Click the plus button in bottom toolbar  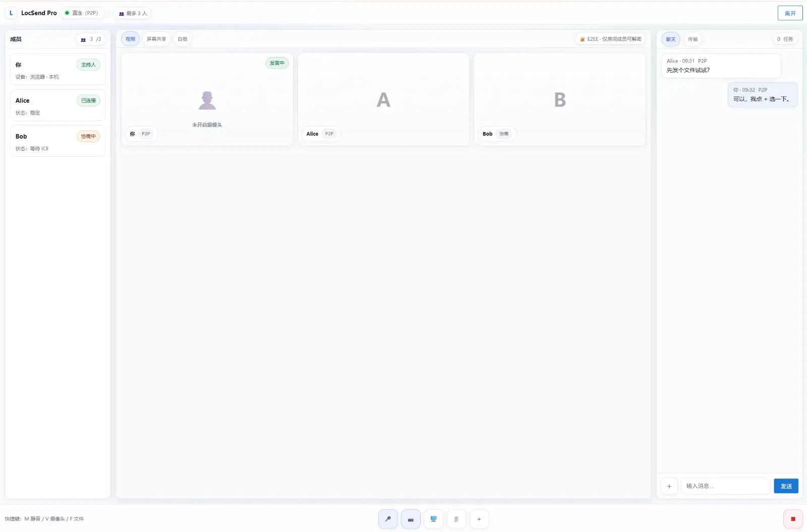pos(479,519)
